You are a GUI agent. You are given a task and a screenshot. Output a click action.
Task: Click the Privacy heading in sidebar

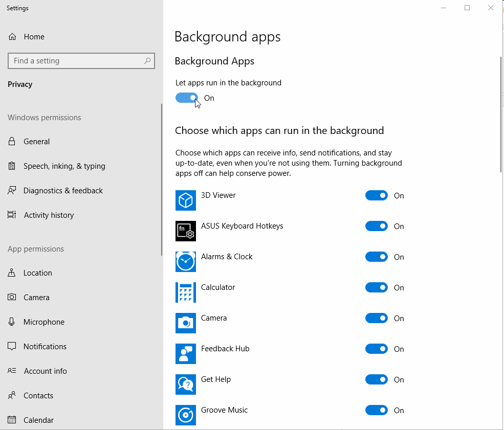pyautogui.click(x=20, y=84)
